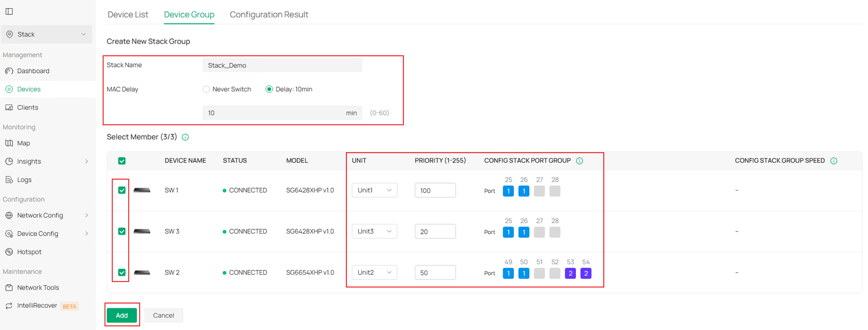Image resolution: width=868 pixels, height=330 pixels.
Task: Toggle SW 3 port 25 blue square
Action: coord(508,232)
